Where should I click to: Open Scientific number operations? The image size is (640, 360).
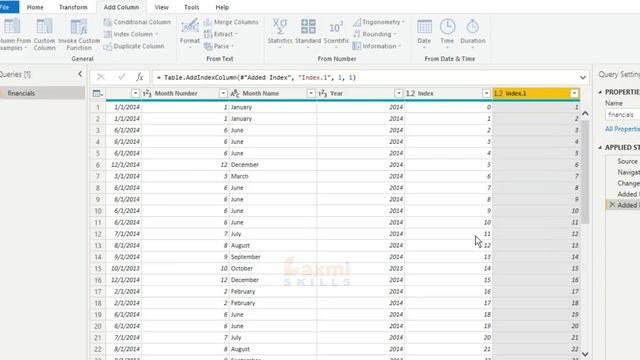[336, 34]
